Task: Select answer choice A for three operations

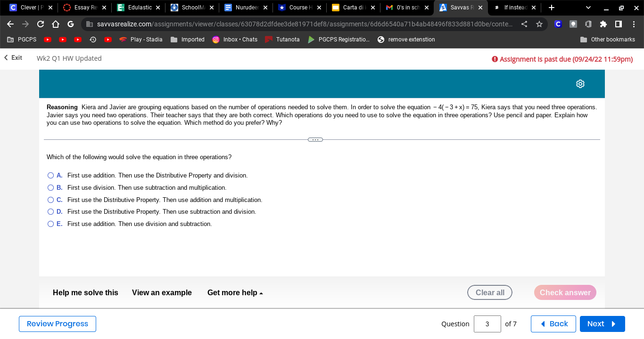Action: point(50,175)
